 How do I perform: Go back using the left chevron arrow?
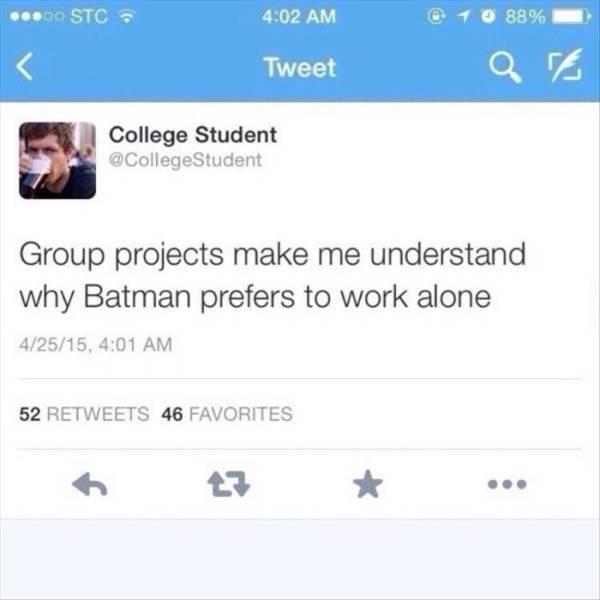click(x=24, y=67)
